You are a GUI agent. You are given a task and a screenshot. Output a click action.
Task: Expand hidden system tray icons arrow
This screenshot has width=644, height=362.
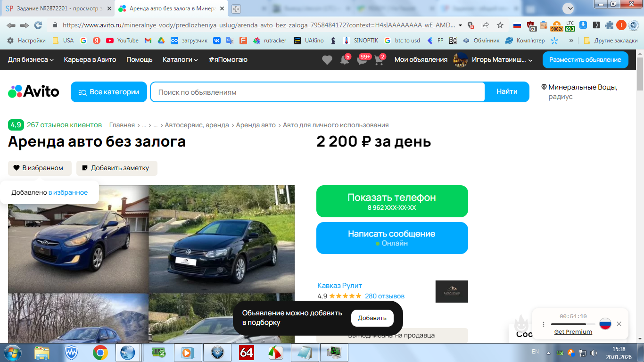(x=548, y=353)
